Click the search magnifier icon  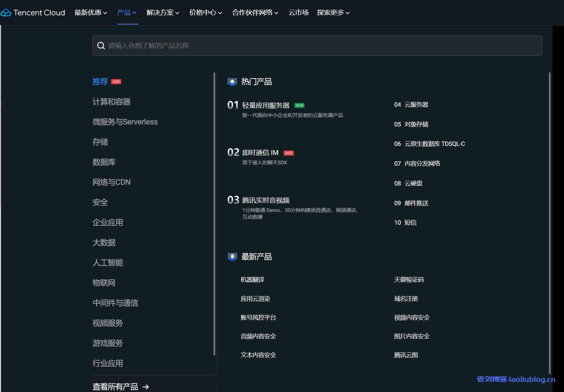[101, 46]
